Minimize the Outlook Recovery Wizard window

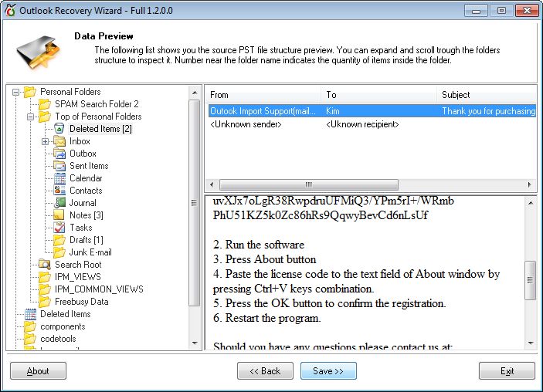tap(476, 11)
